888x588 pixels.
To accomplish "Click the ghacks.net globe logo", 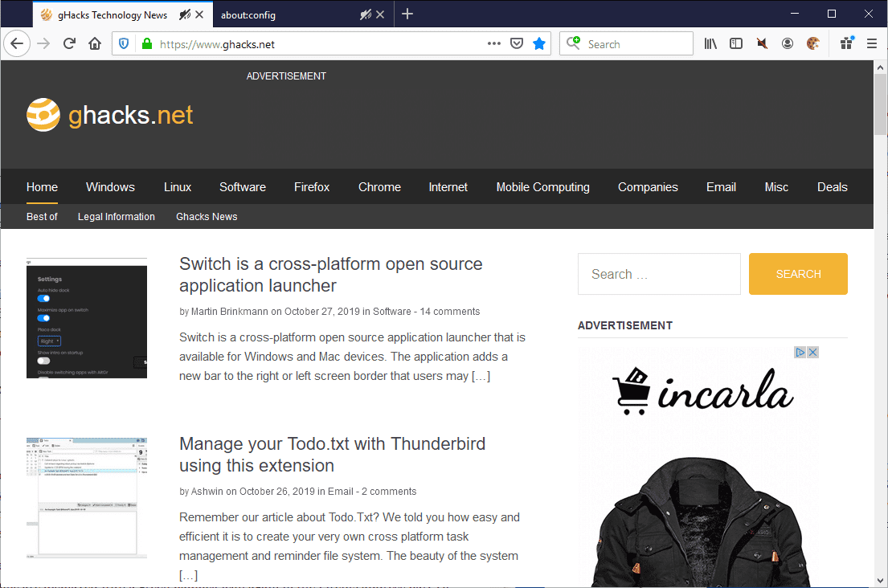I will [43, 115].
